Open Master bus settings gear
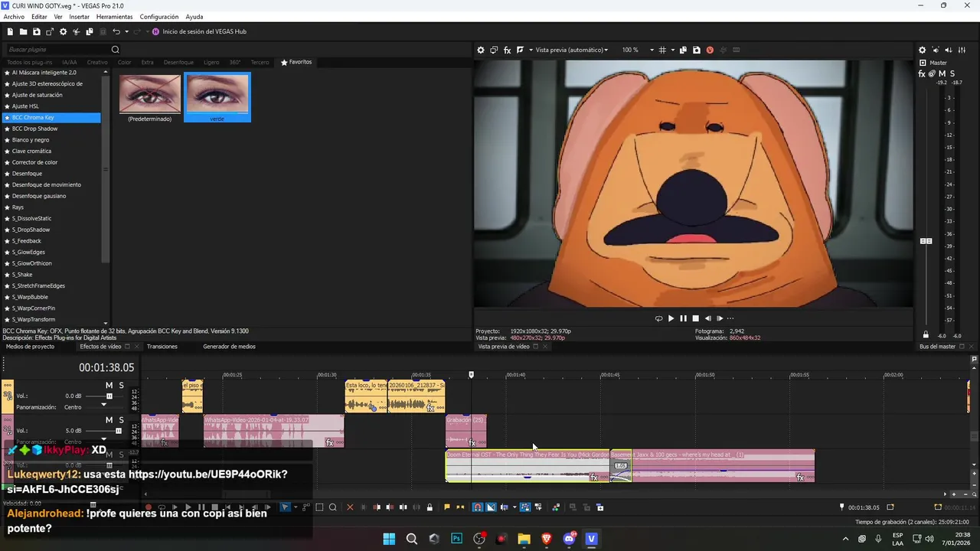The height and width of the screenshot is (551, 980). pos(922,50)
